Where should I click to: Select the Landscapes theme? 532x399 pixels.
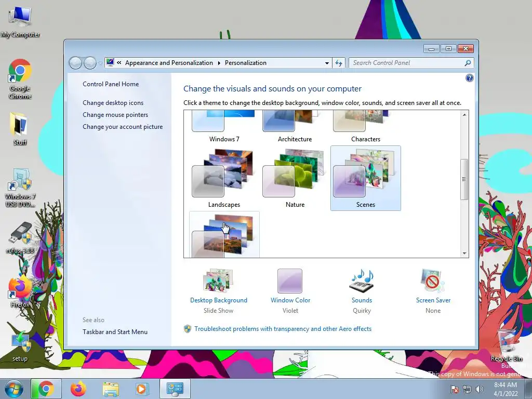pyautogui.click(x=224, y=179)
